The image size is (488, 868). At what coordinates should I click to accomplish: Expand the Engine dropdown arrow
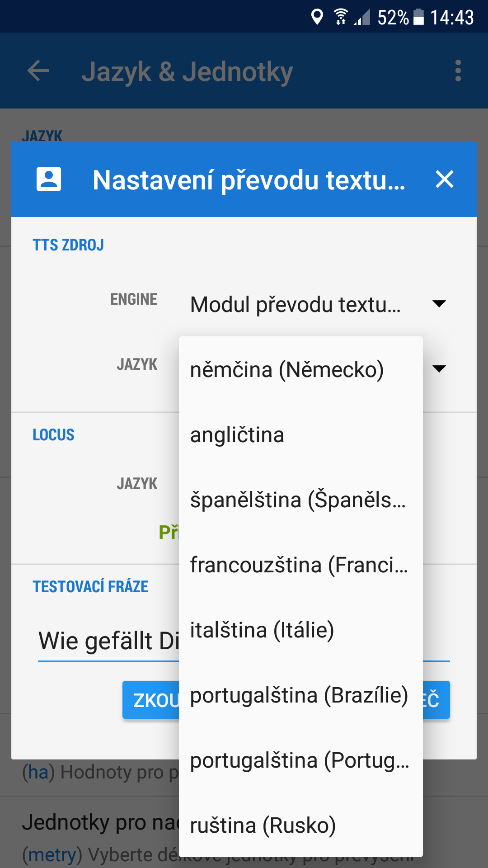click(x=439, y=304)
